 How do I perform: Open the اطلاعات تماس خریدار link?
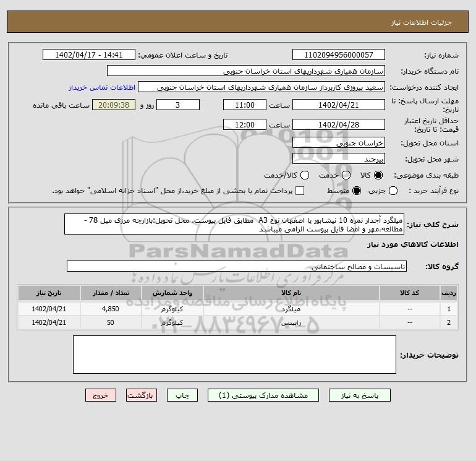[x=102, y=87]
